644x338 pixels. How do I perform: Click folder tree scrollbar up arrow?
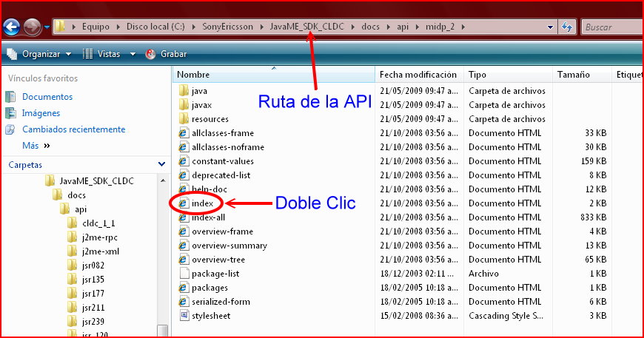click(x=163, y=181)
